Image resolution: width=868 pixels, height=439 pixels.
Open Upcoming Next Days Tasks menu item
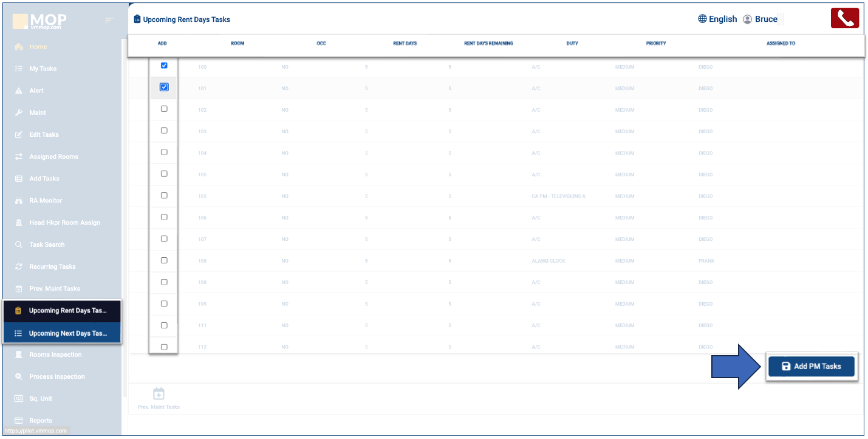(x=67, y=333)
